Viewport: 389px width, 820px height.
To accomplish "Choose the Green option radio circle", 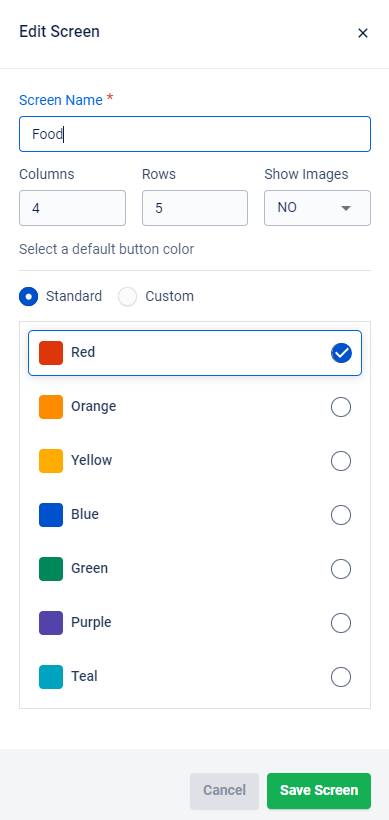I will (341, 568).
